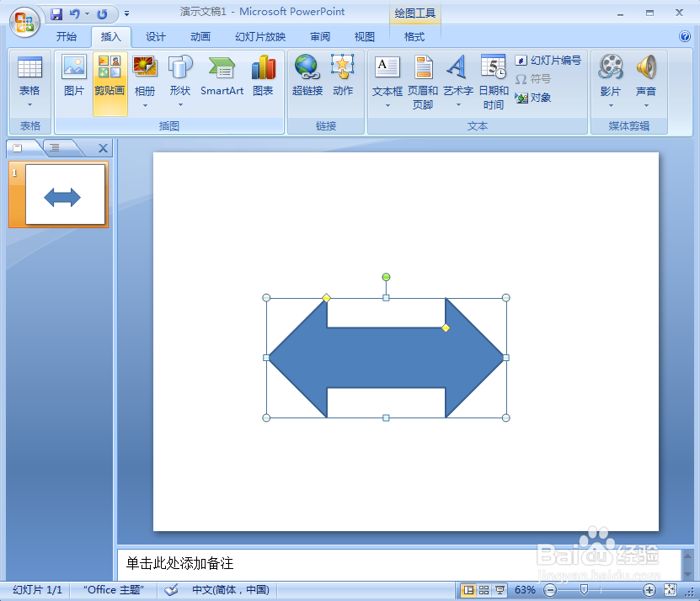Close the slides/outline pane

pos(103,148)
